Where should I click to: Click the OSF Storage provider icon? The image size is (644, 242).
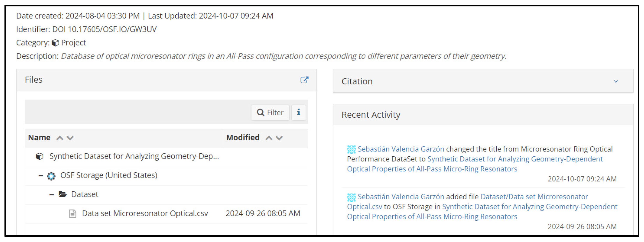(51, 176)
